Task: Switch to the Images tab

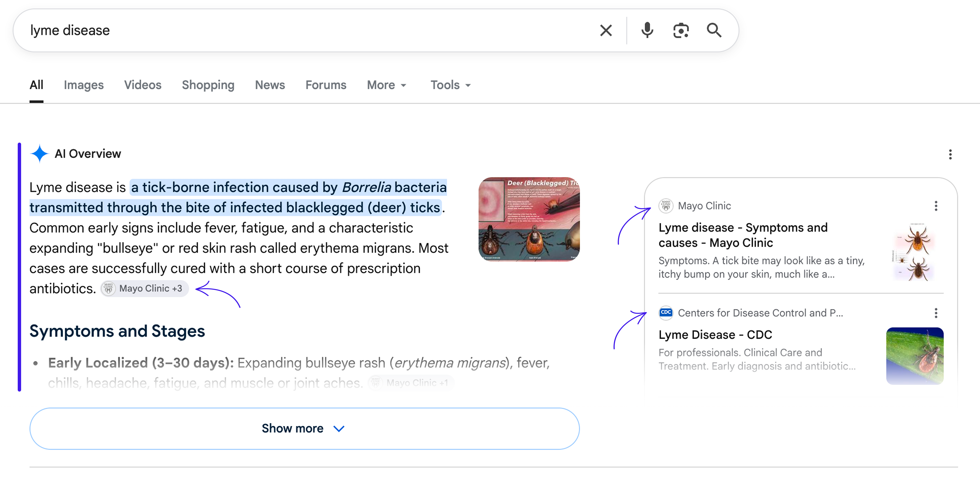Action: (x=84, y=85)
